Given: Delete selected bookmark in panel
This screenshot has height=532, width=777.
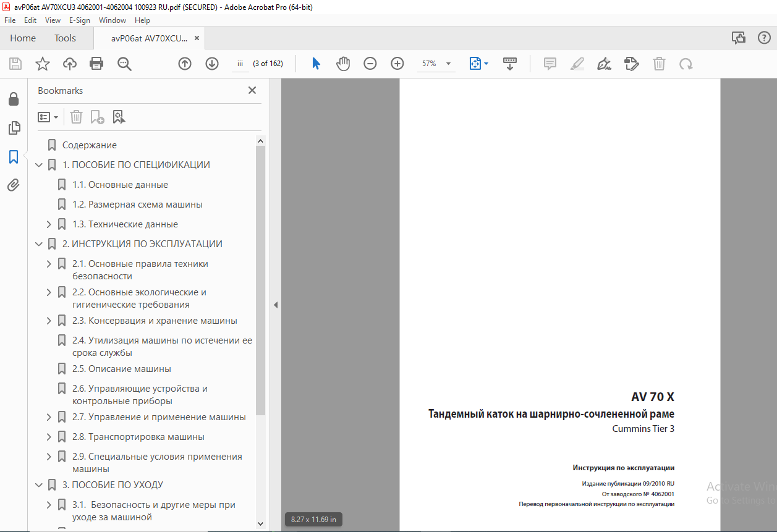Looking at the screenshot, I should pos(76,117).
